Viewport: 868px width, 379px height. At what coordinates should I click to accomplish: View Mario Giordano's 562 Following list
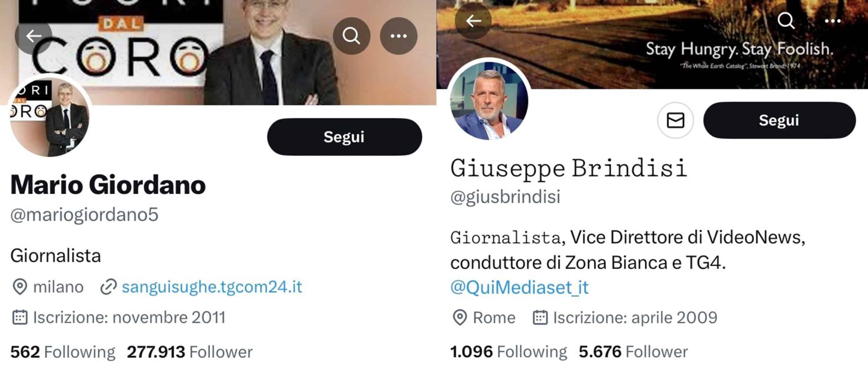[x=63, y=352]
